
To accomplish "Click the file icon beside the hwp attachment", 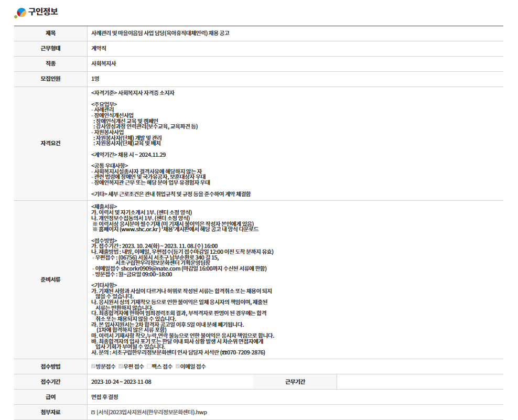I will 93,412.
